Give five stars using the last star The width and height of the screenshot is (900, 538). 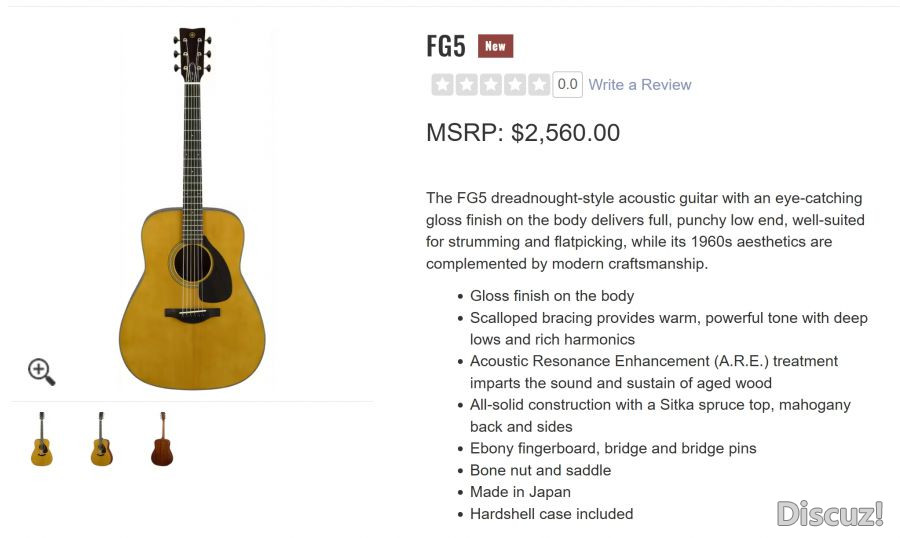tap(538, 85)
